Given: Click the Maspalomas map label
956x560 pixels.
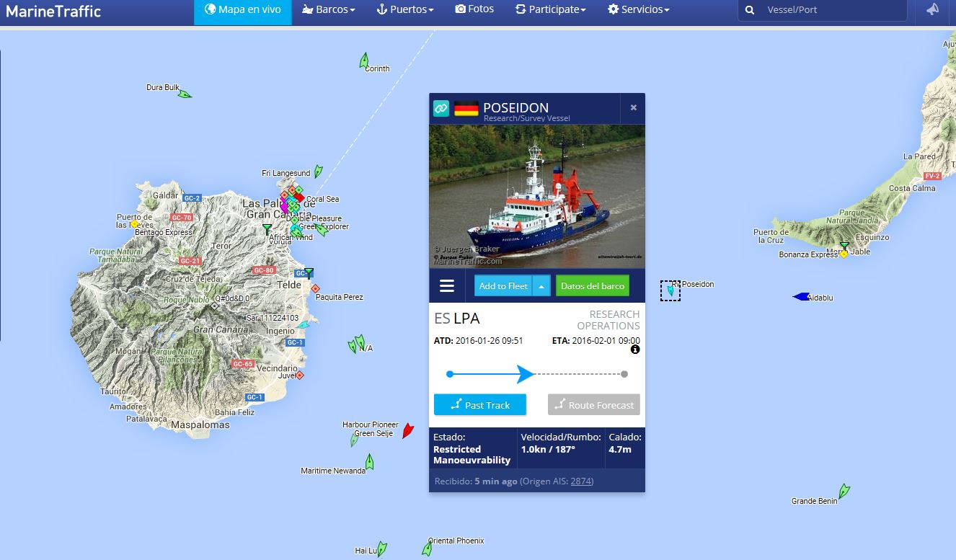Looking at the screenshot, I should pos(200,425).
